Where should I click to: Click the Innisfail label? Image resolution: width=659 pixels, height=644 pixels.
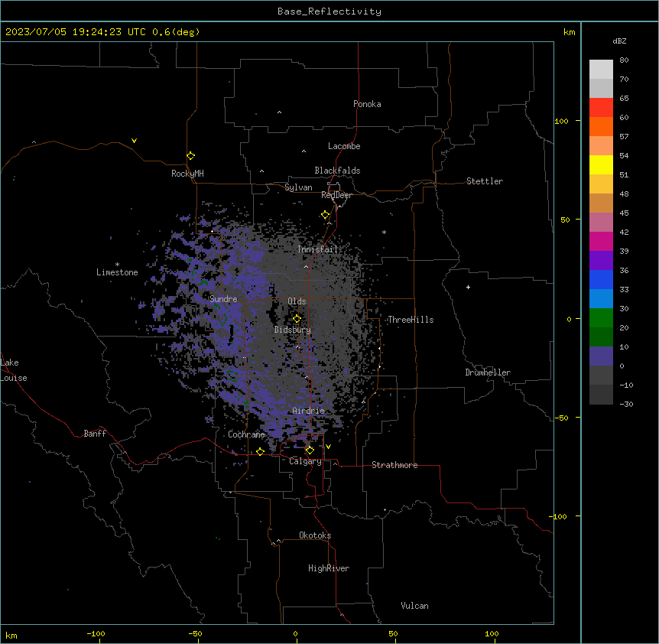coord(318,249)
